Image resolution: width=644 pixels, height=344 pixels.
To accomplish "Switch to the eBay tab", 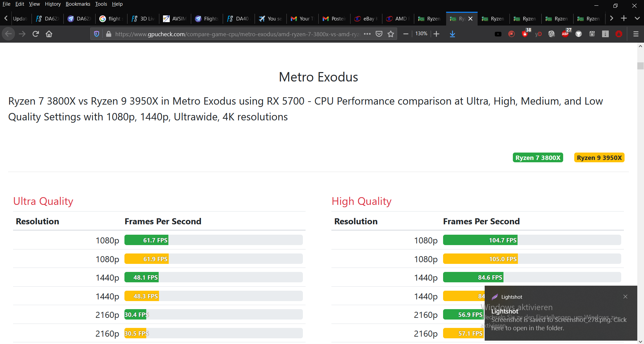I will (366, 19).
